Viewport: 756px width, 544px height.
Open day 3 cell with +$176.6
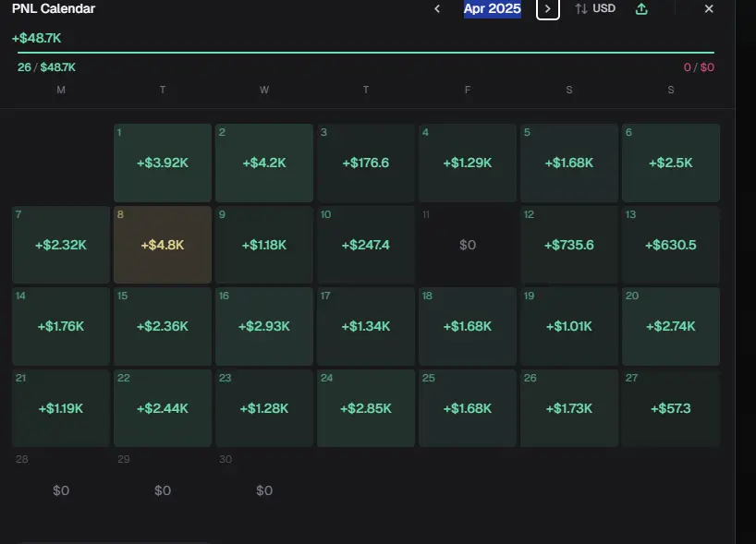point(366,163)
